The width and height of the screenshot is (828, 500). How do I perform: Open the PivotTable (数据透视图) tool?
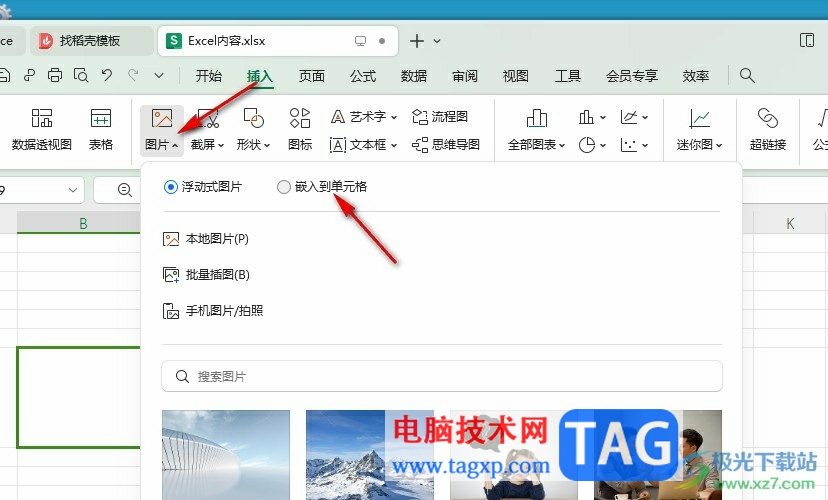pos(42,129)
